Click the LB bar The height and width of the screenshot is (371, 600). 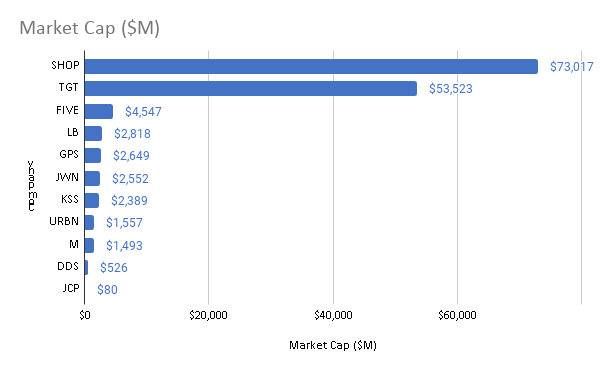[x=93, y=133]
